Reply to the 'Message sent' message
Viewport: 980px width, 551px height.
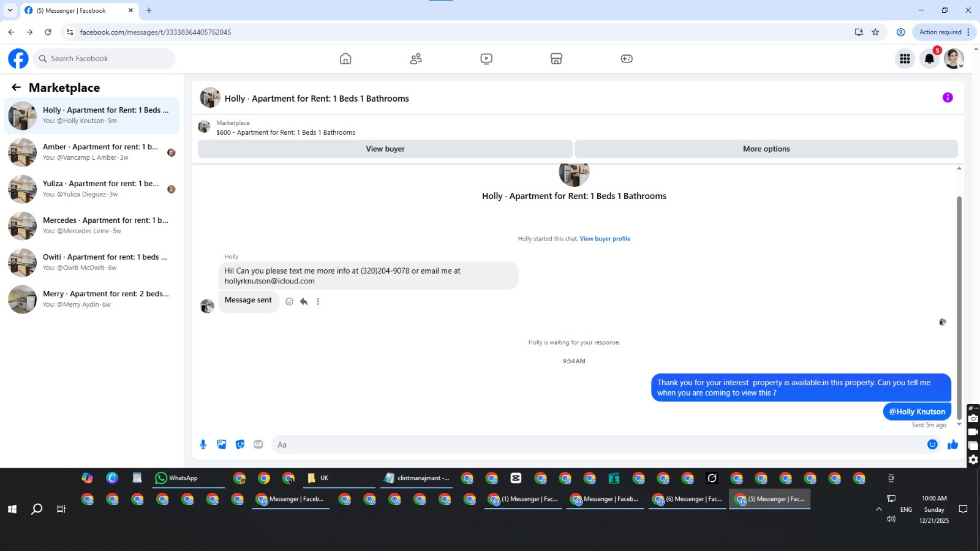(304, 301)
